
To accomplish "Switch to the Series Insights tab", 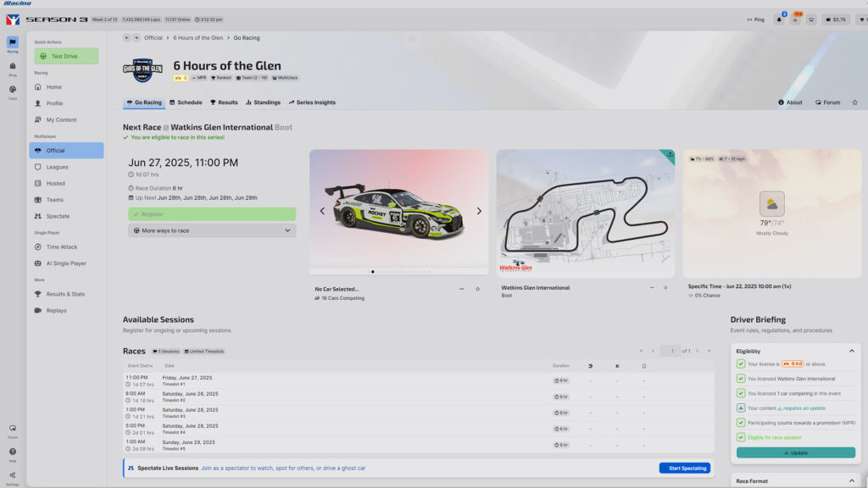I will [312, 103].
